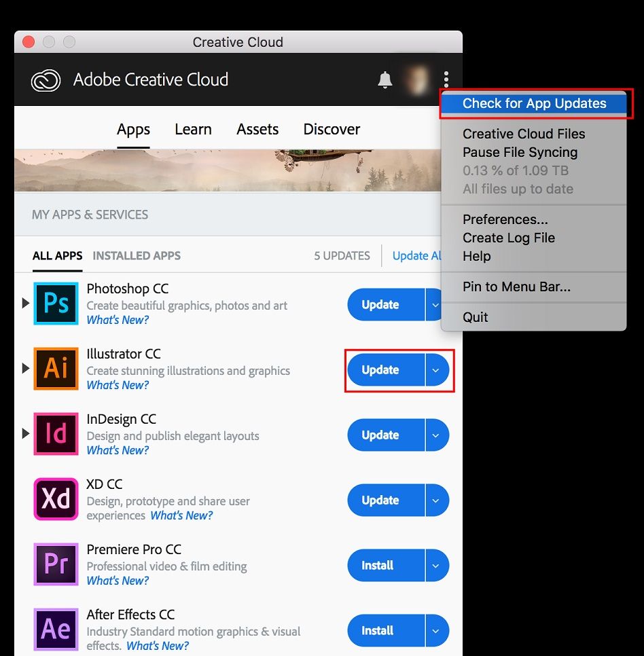Click the Photoshop CC app icon
Viewport: 644px width, 656px height.
(x=56, y=304)
